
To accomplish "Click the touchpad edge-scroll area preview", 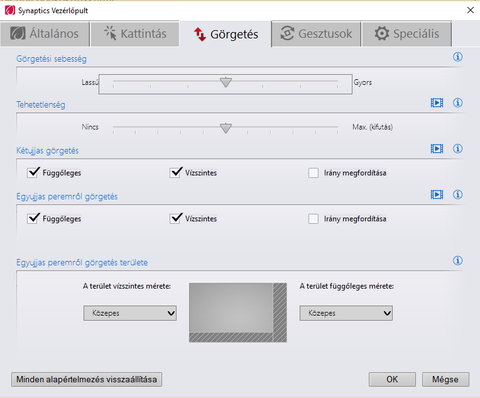I will (x=238, y=313).
